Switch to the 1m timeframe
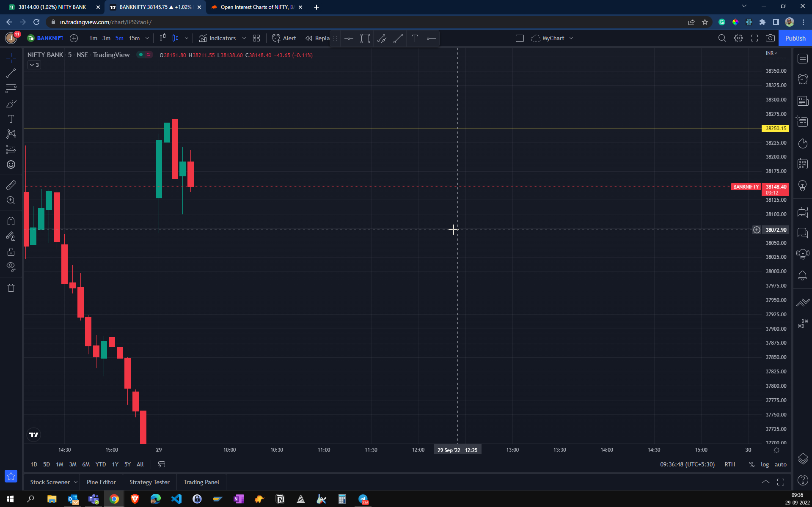The image size is (812, 507). pos(93,38)
